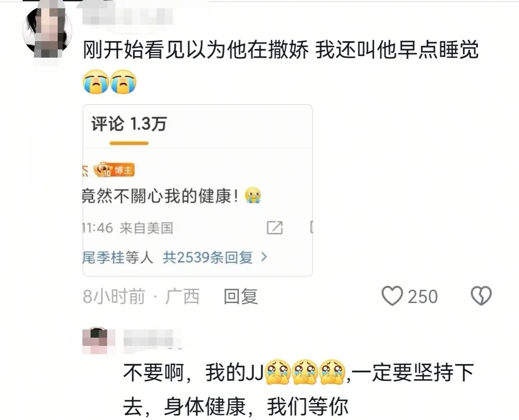The image size is (519, 420).
Task: Click the 尾季桂等人 names link
Action: 118,258
